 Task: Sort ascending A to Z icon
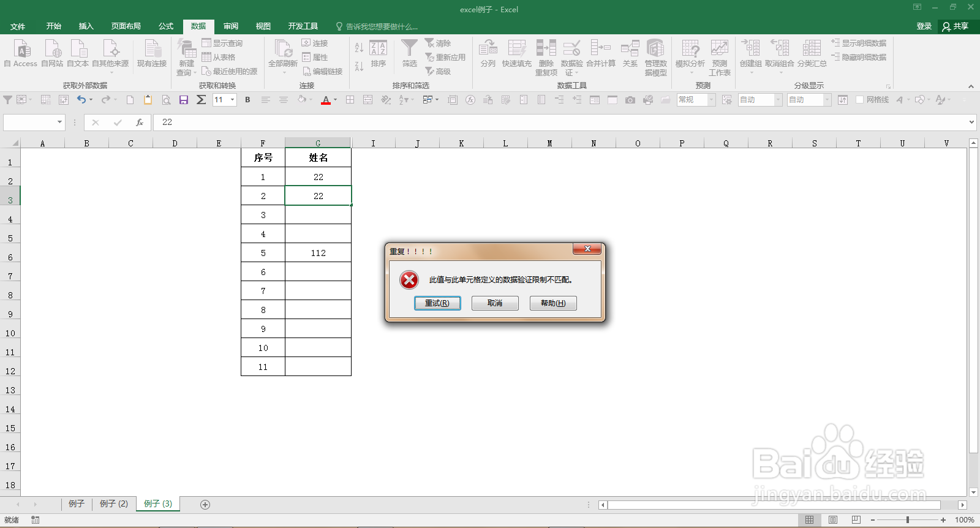coord(359,48)
